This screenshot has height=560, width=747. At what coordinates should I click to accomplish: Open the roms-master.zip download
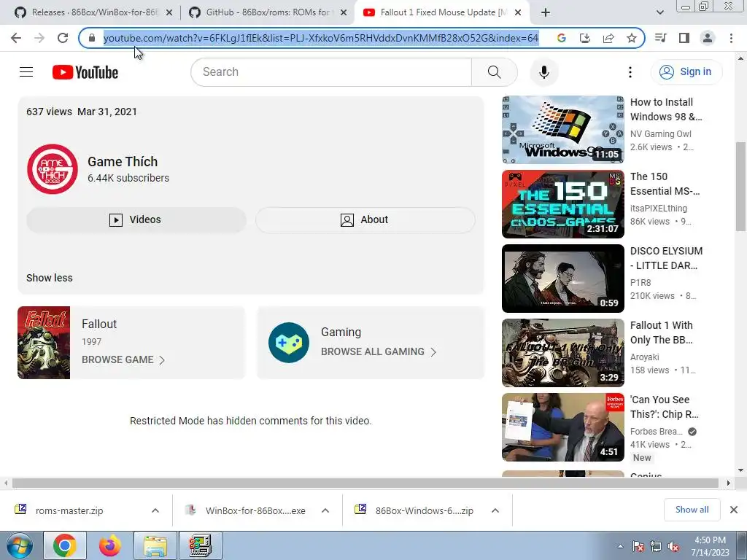pos(69,510)
